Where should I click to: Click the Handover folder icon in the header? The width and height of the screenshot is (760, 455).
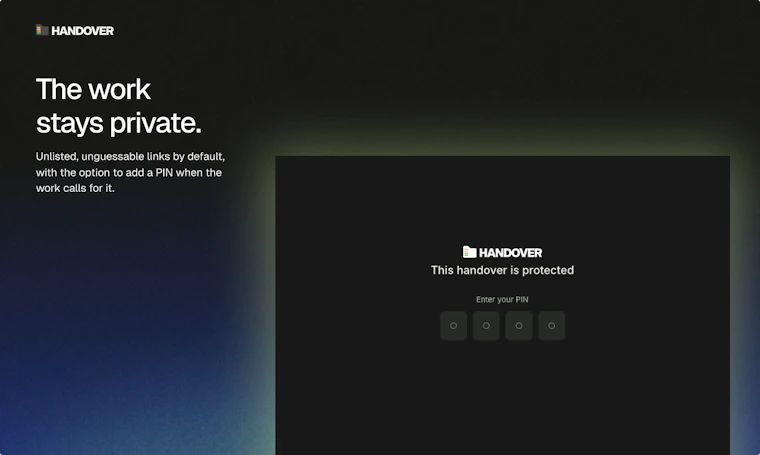[x=42, y=30]
